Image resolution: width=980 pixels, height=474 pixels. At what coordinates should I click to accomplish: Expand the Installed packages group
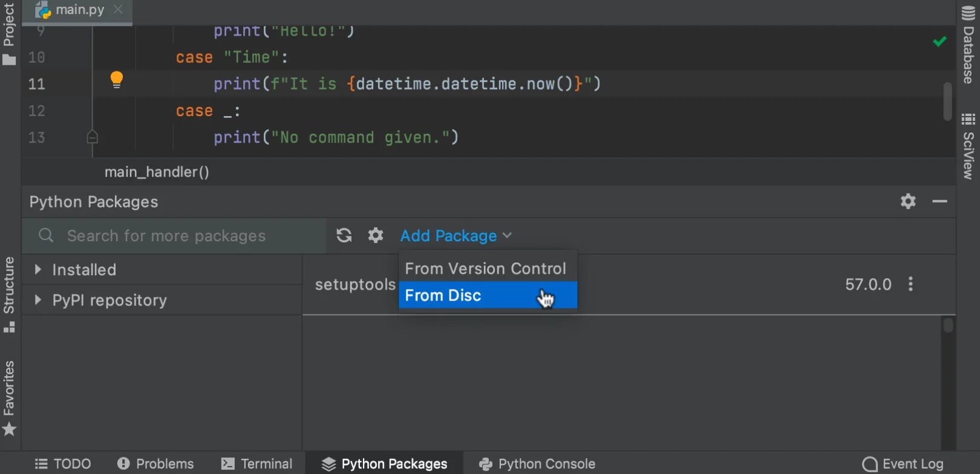click(x=38, y=270)
